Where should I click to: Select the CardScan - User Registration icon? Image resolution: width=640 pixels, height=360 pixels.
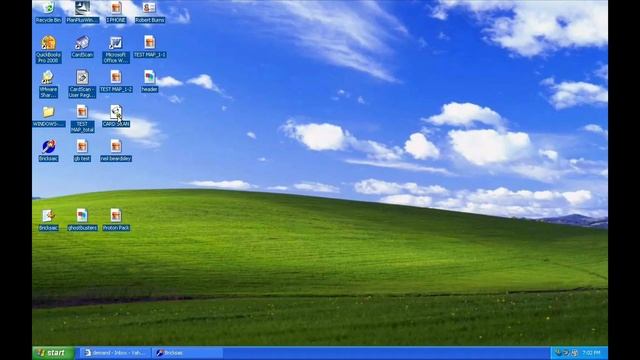tap(82, 84)
